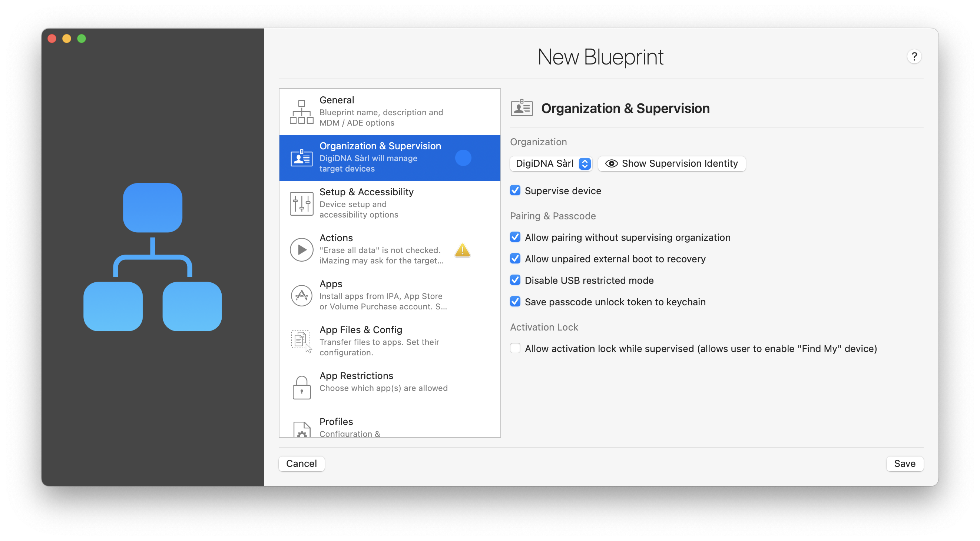Image resolution: width=980 pixels, height=541 pixels.
Task: Open the App Files & Config section
Action: click(x=390, y=341)
